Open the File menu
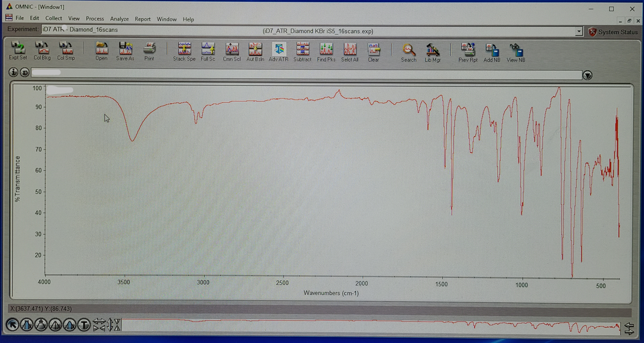The width and height of the screenshot is (644, 343). pyautogui.click(x=19, y=19)
